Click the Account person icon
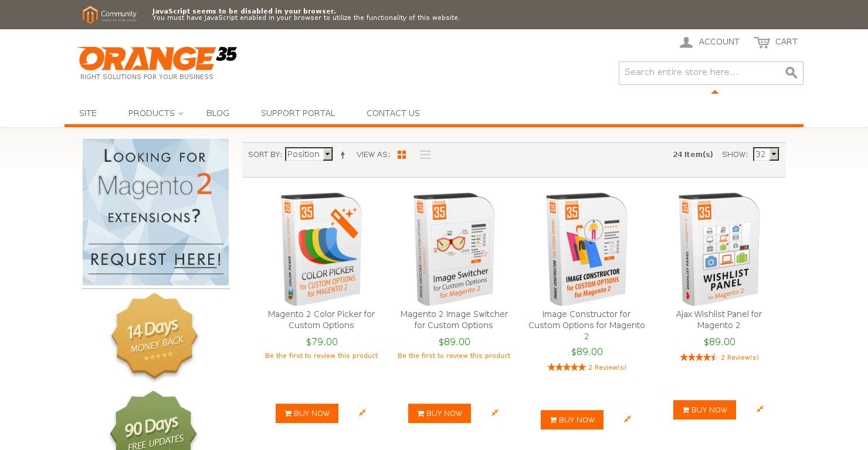This screenshot has height=450, width=868. tap(686, 42)
